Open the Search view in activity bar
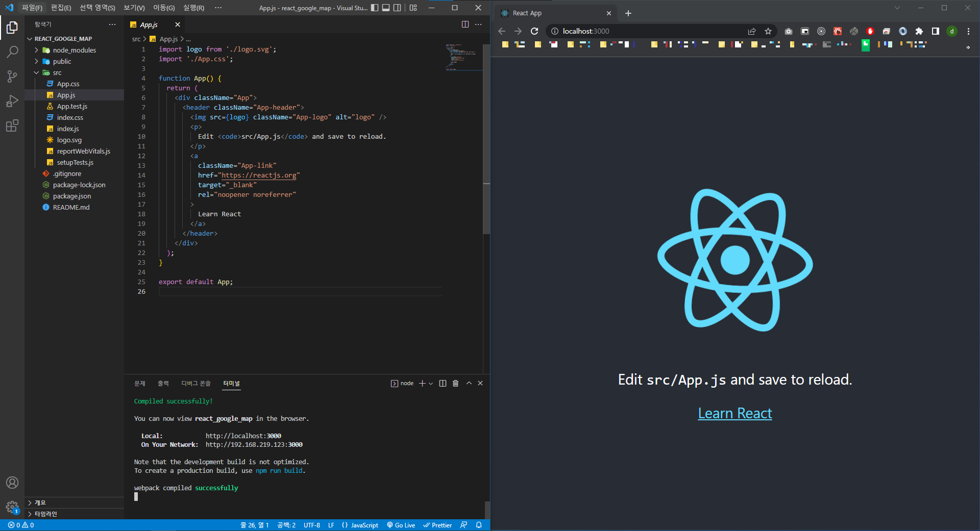The height and width of the screenshot is (531, 980). pos(12,52)
